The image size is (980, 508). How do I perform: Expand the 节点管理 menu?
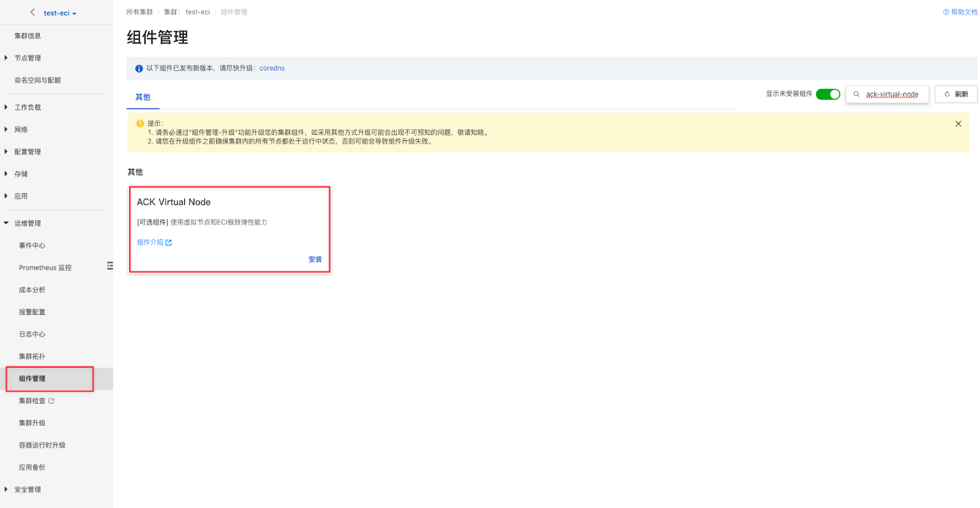[28, 58]
